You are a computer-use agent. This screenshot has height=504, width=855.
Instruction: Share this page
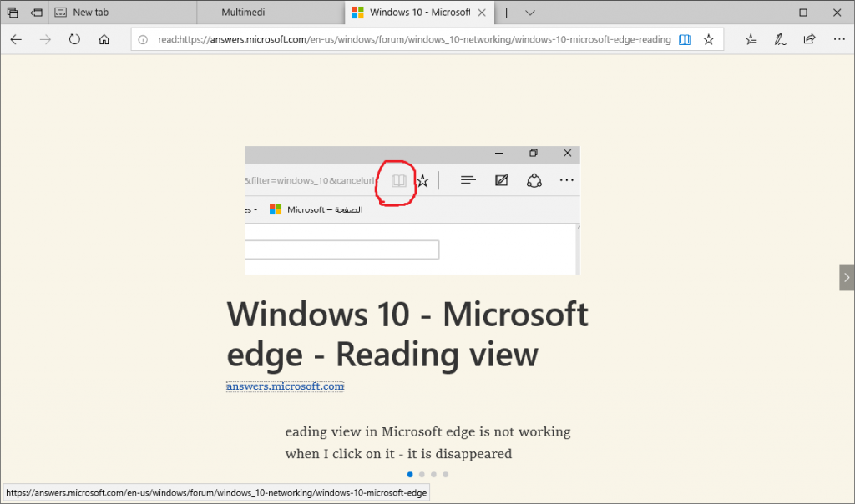coord(810,39)
